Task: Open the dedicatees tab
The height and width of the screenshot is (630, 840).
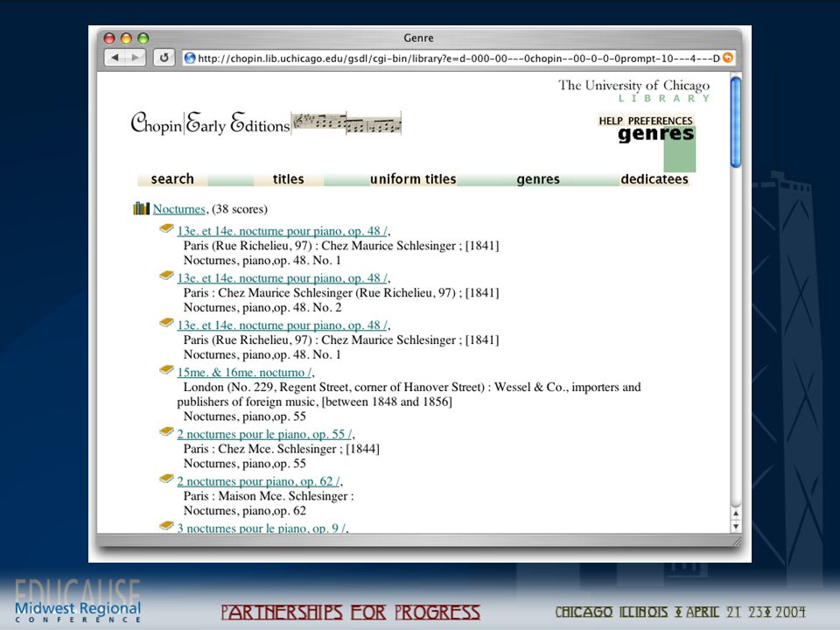Action: tap(654, 178)
